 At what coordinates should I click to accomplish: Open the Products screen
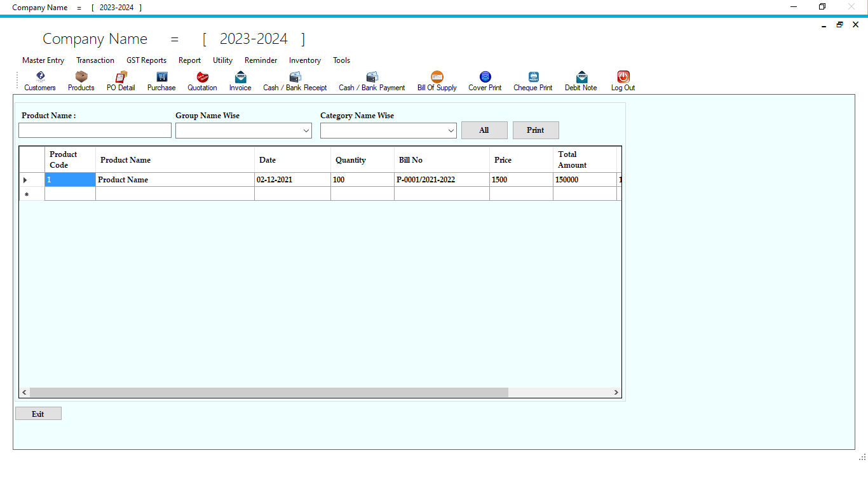pos(81,81)
